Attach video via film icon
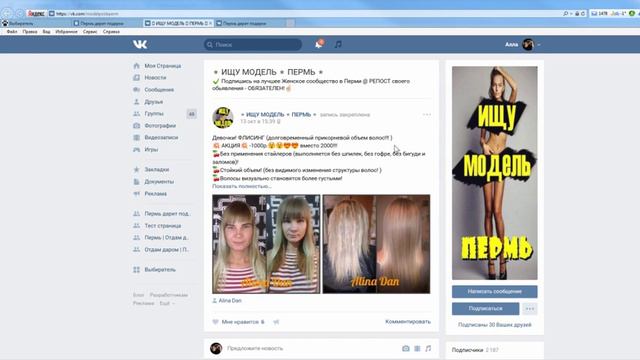640x360 pixels. pyautogui.click(x=417, y=348)
